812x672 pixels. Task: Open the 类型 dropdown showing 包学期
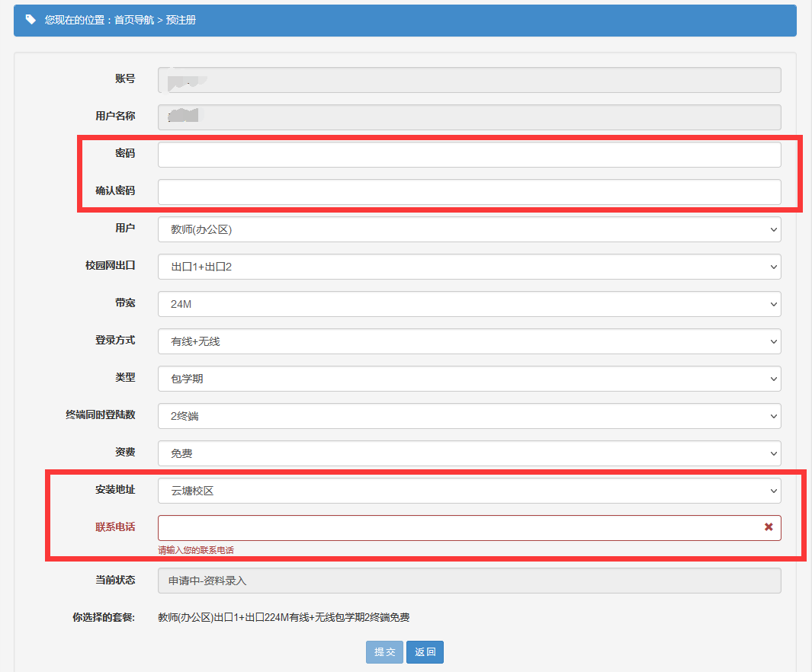click(469, 379)
